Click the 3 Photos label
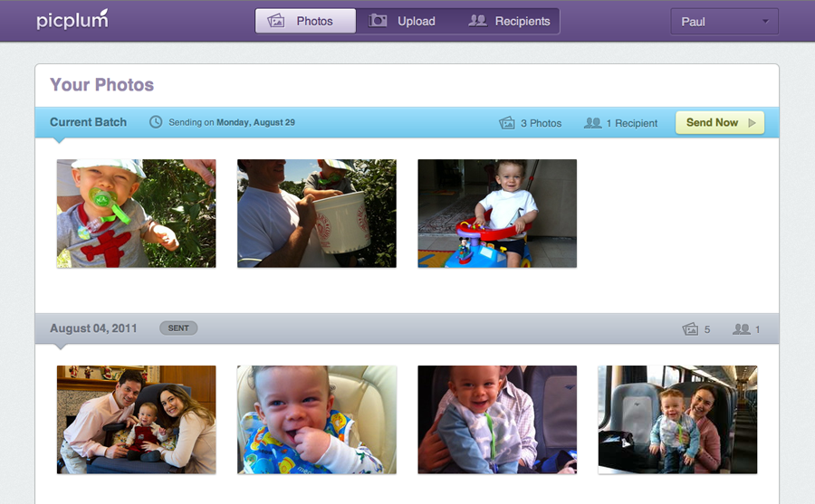 [542, 123]
